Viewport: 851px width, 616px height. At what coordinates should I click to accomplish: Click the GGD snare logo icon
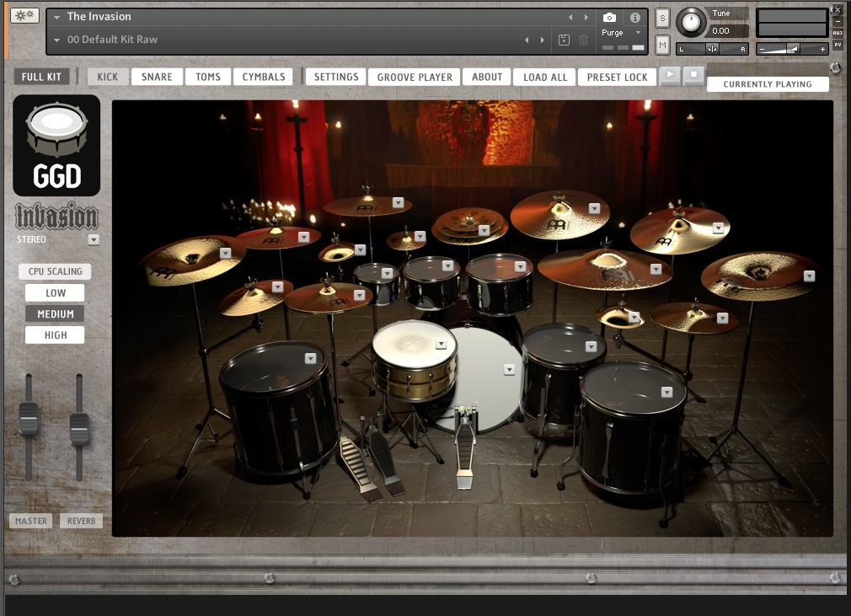click(56, 143)
